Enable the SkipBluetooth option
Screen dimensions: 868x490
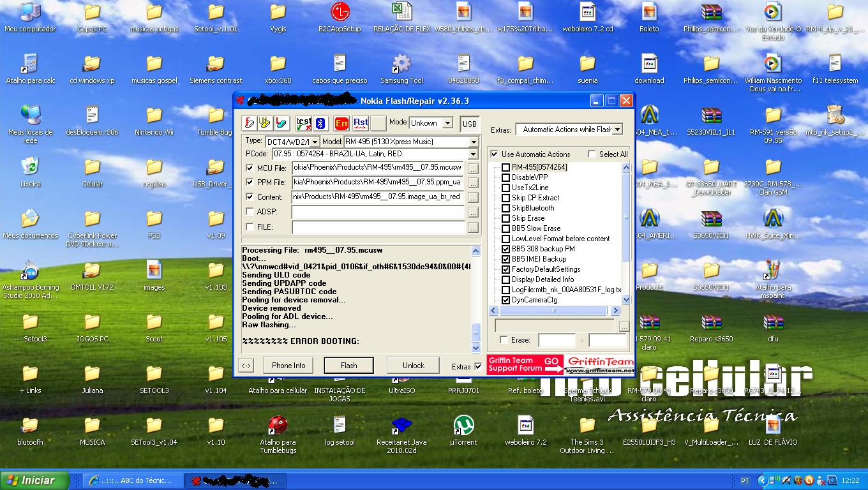(x=505, y=208)
